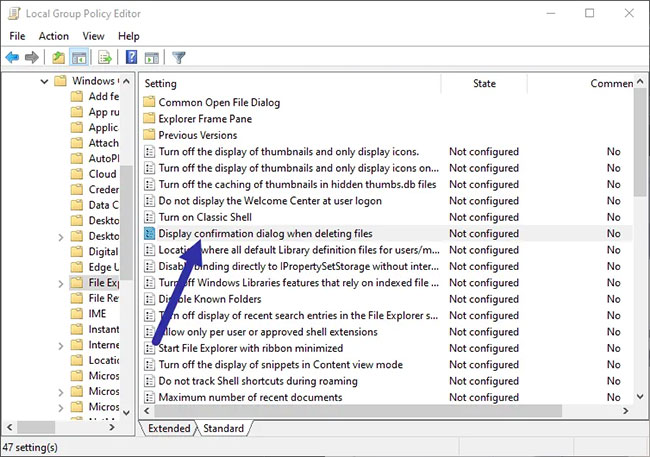This screenshot has width=650, height=457.
Task: Switch to the Extended tab
Action: point(169,428)
